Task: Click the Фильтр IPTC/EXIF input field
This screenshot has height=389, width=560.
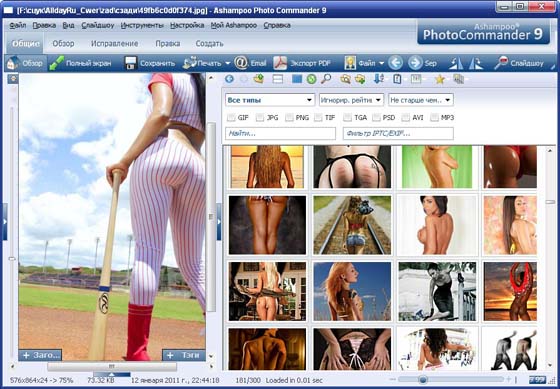Action: (x=398, y=133)
